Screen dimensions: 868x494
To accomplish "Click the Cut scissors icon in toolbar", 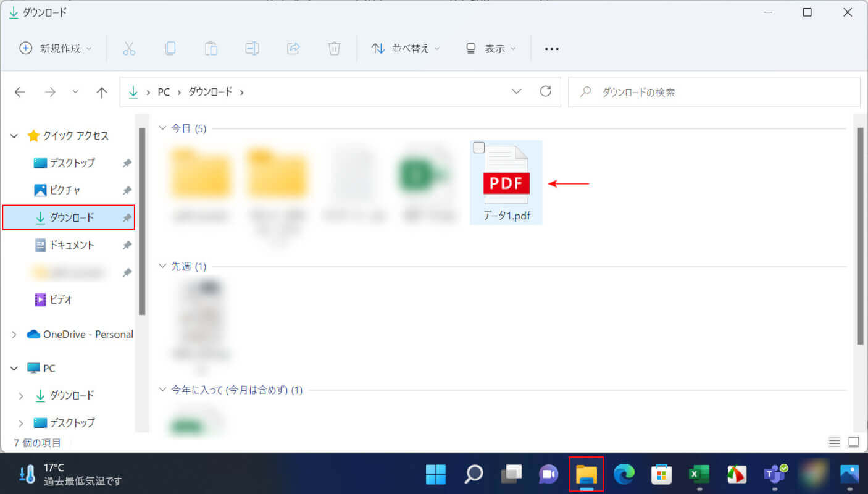I will [x=129, y=49].
